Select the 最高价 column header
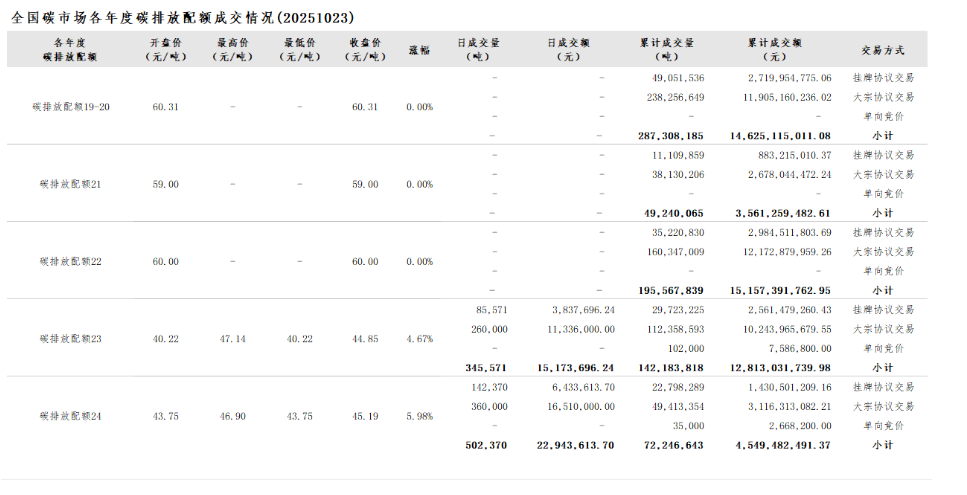Screen dimensions: 967x495 pos(232,49)
